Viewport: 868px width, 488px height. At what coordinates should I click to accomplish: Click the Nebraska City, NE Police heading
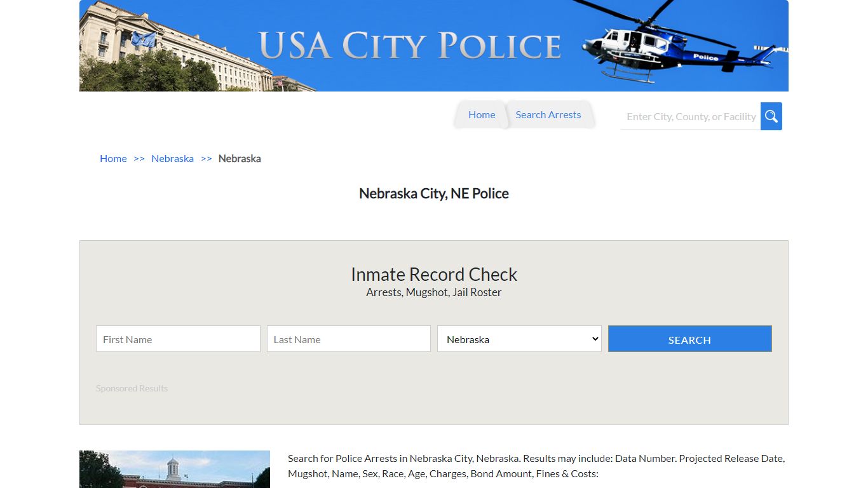pos(434,193)
